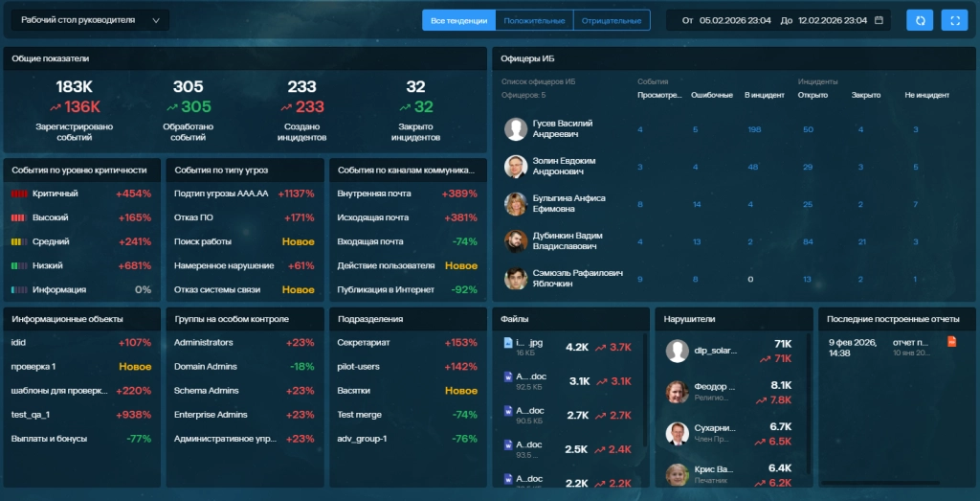This screenshot has height=501, width=980.
Task: Click the dlp_solar violator avatar
Action: [678, 351]
